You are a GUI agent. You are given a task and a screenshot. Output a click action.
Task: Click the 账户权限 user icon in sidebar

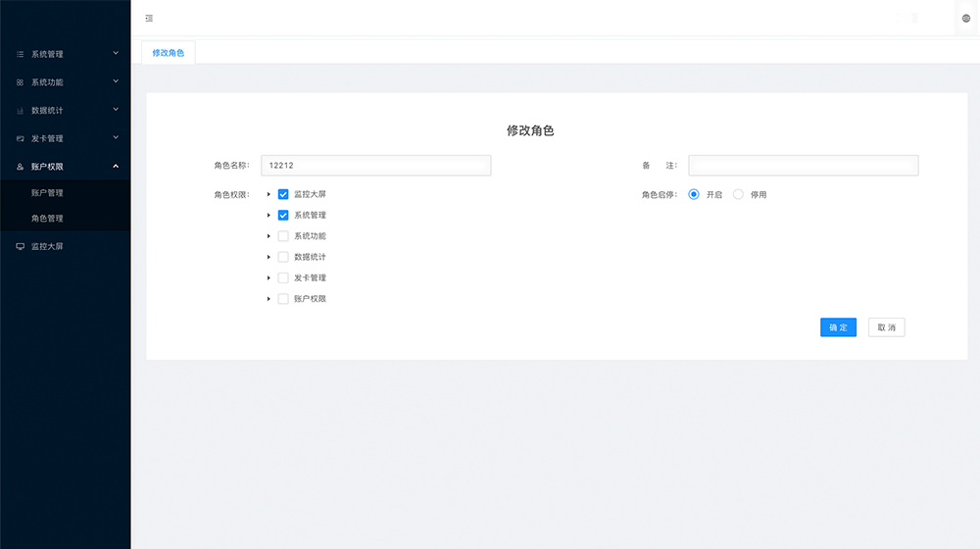[21, 167]
